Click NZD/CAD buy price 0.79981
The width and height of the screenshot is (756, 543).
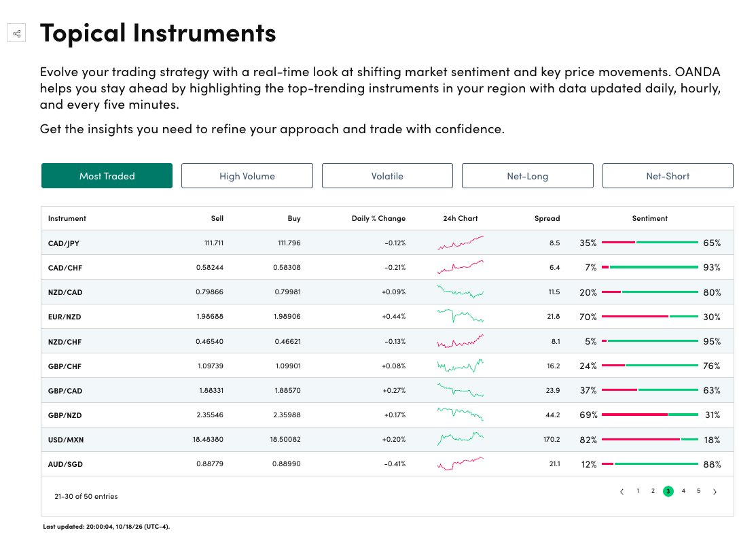pyautogui.click(x=288, y=292)
